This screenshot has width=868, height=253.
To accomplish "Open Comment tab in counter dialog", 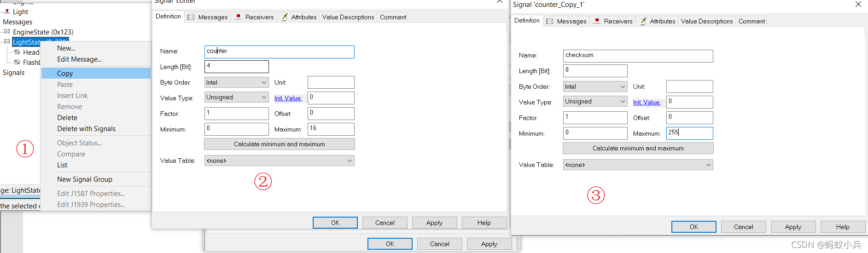I will coord(393,17).
